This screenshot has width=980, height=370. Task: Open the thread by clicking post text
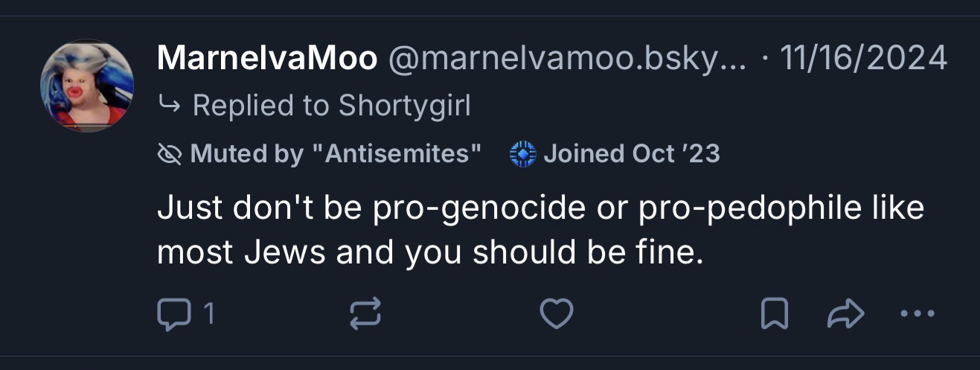(539, 231)
